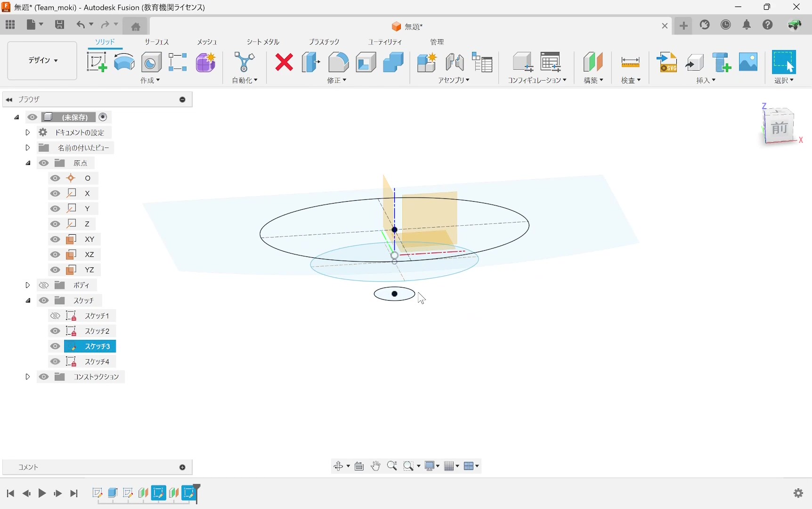Click the Look At icon
The image size is (812, 509).
[x=359, y=466]
